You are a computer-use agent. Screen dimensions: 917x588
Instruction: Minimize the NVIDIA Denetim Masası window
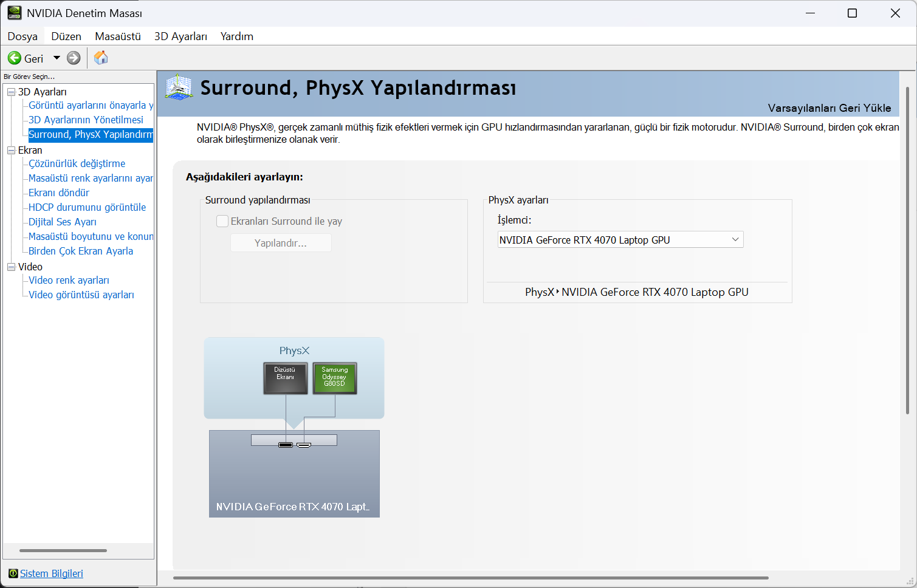[x=810, y=13]
